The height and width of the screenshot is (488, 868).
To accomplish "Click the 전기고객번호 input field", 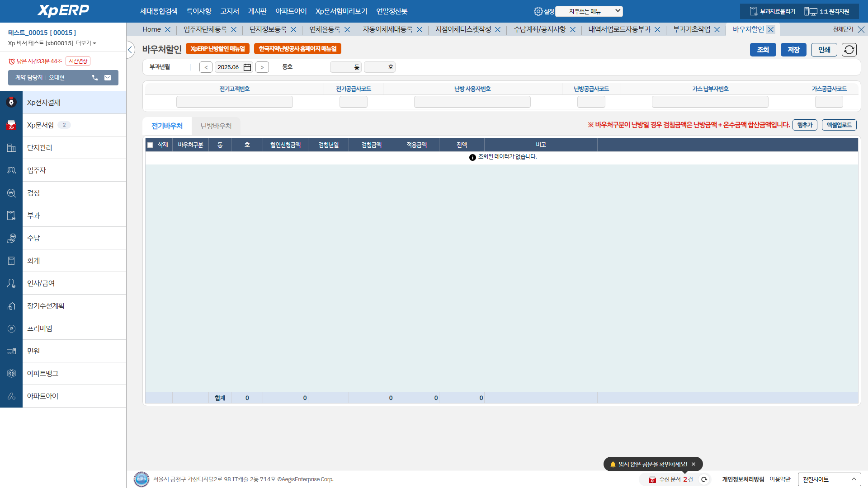I will (234, 102).
